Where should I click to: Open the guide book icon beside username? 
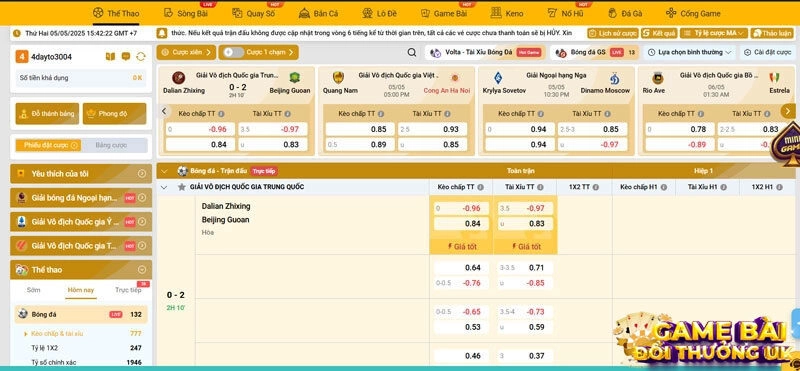click(110, 57)
